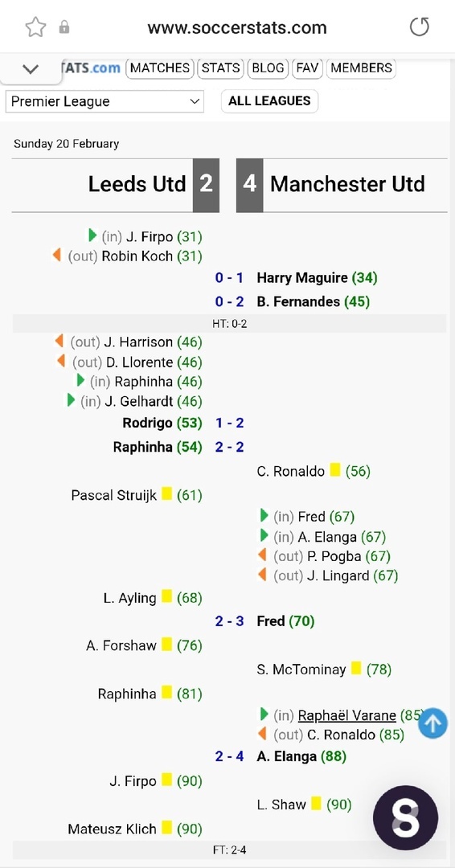
Task: Tap the yellow card icon next to Pascal Struijk
Action: [166, 493]
